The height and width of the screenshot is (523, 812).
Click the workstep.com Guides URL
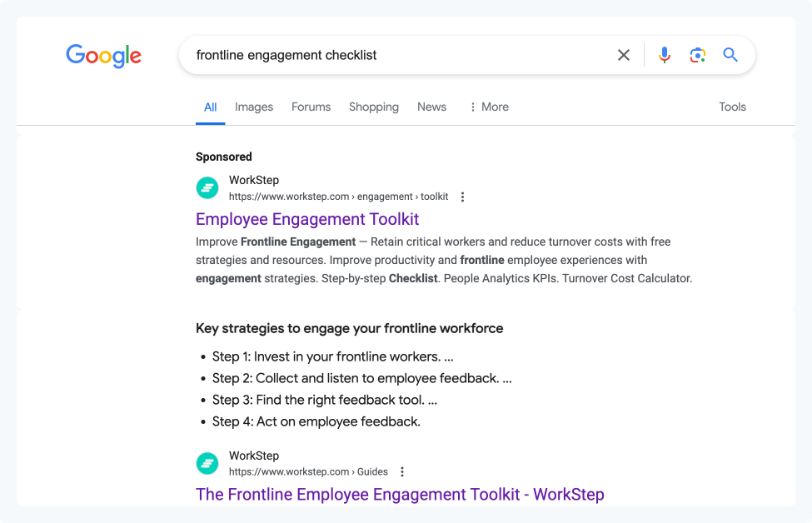click(308, 471)
